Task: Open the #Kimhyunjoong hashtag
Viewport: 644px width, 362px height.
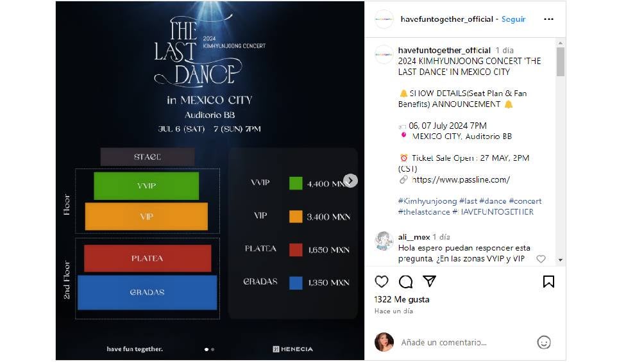Action: coord(427,201)
